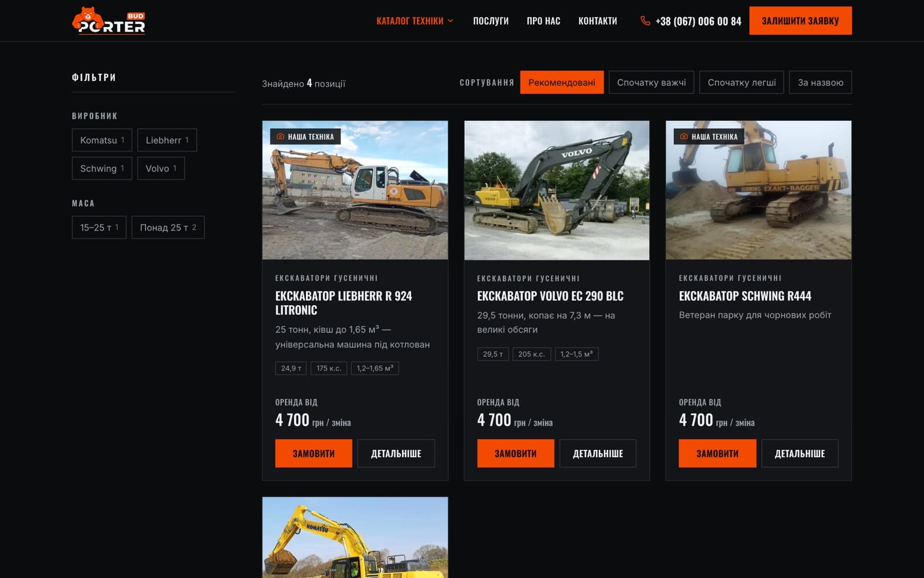Open the yellow Komatsu excavator photo
Image resolution: width=924 pixels, height=578 pixels.
point(355,538)
